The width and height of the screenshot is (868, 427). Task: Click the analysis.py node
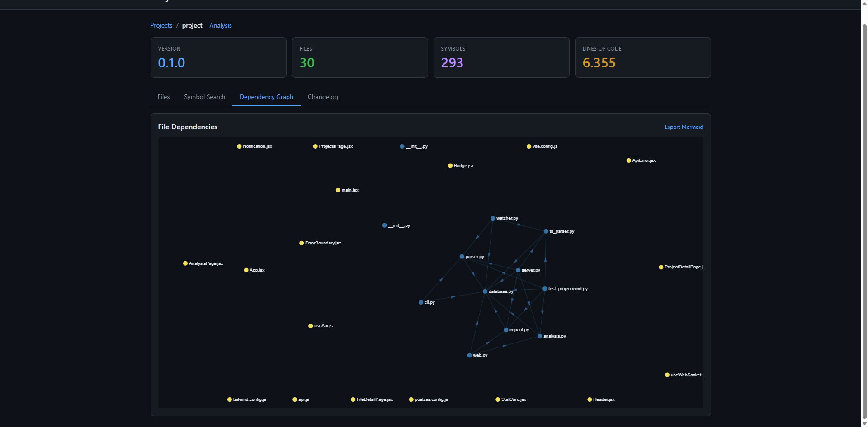pyautogui.click(x=540, y=336)
